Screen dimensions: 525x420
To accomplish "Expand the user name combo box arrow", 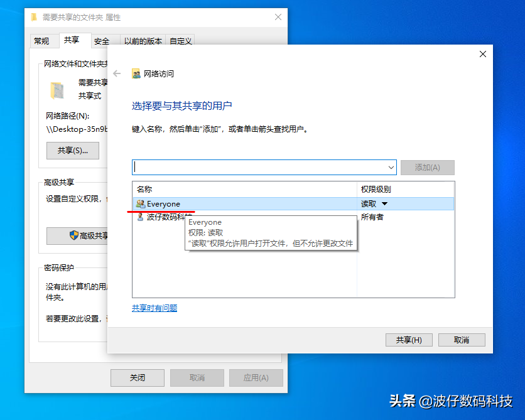I will coord(391,168).
